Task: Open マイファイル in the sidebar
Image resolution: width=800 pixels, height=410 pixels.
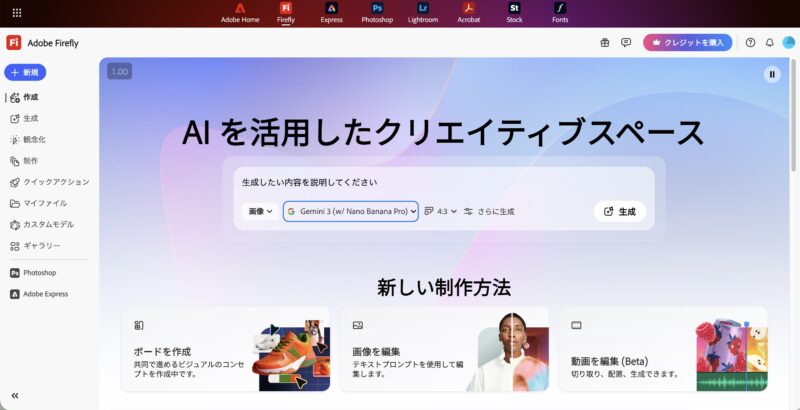Action: (38, 203)
